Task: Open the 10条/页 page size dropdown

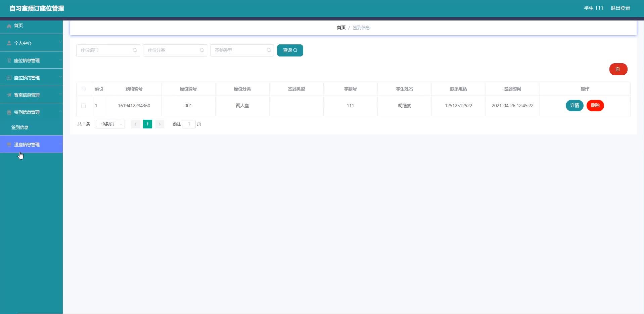Action: click(x=110, y=124)
